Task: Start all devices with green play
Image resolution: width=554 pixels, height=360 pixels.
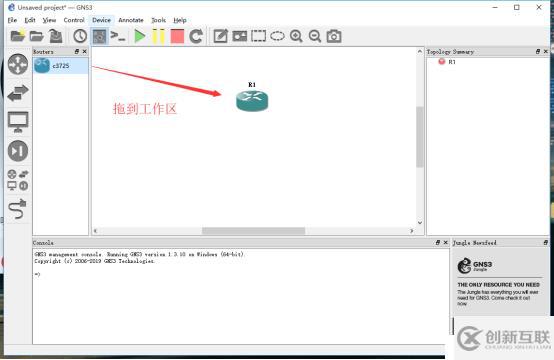Action: (140, 36)
